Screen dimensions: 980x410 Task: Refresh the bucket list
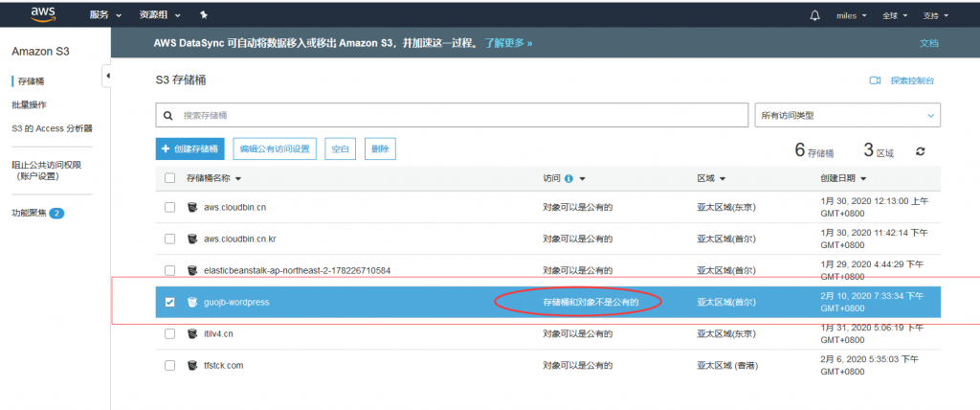pos(920,150)
